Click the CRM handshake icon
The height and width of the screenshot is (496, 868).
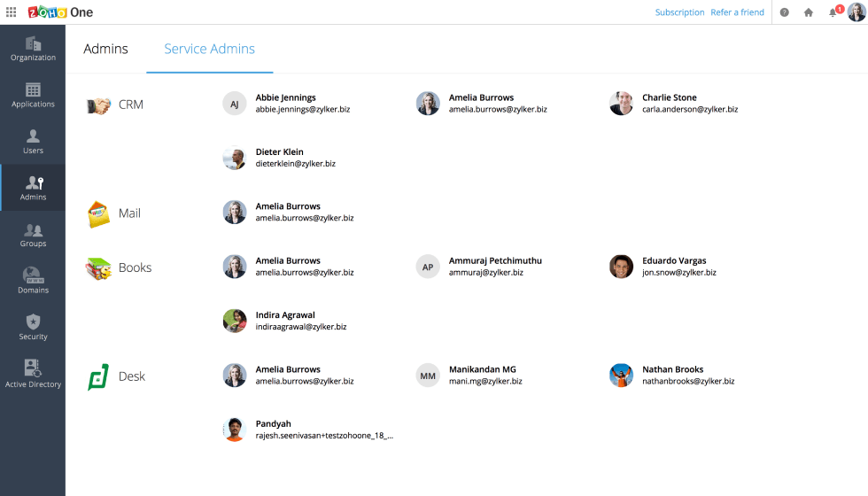point(98,105)
